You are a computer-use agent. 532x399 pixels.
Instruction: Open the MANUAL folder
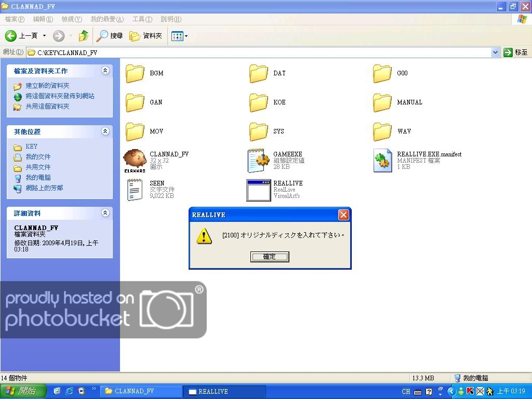(397, 102)
